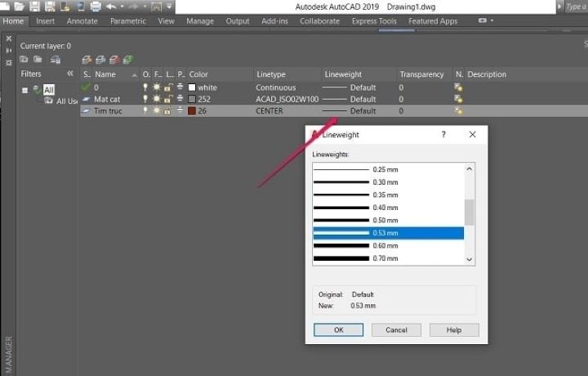Open the Annotate ribbon tab
588x376 pixels.
point(82,21)
